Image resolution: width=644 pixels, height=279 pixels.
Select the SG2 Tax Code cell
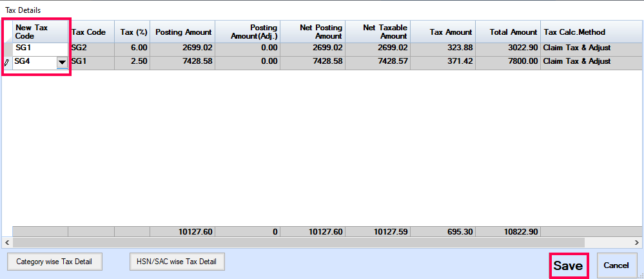tap(91, 48)
